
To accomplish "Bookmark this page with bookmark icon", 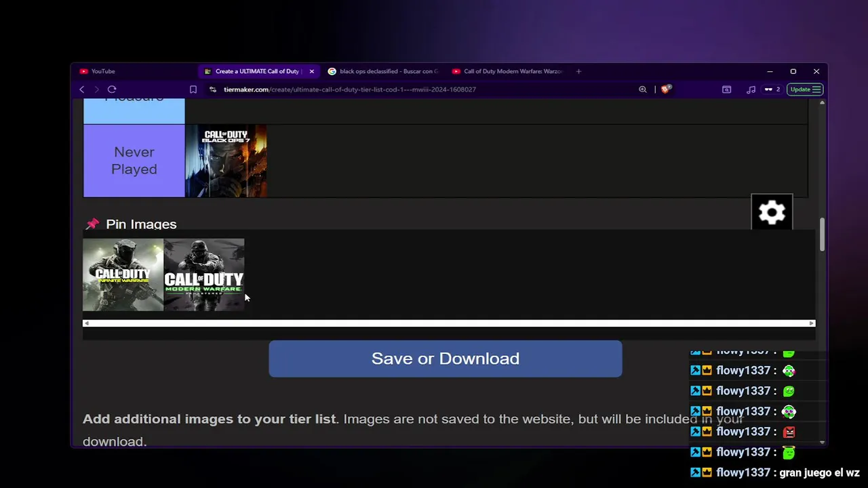I will point(193,89).
